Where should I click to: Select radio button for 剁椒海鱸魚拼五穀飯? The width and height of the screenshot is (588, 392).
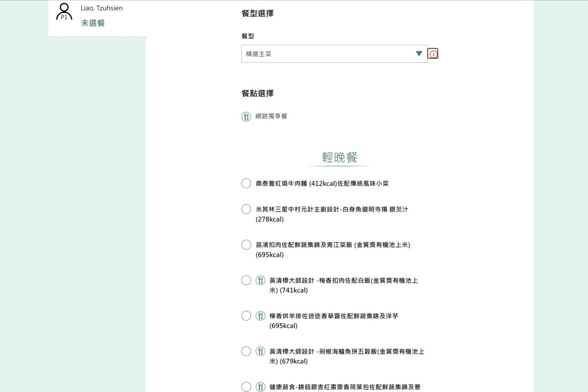246,351
